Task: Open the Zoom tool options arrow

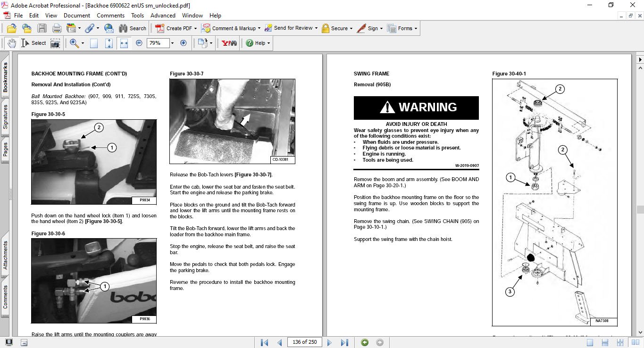Action: click(83, 43)
